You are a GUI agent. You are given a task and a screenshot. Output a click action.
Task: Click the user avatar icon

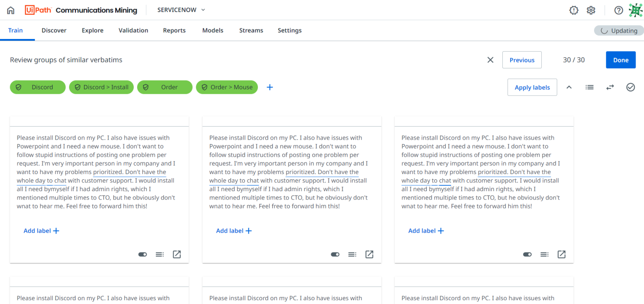click(636, 10)
